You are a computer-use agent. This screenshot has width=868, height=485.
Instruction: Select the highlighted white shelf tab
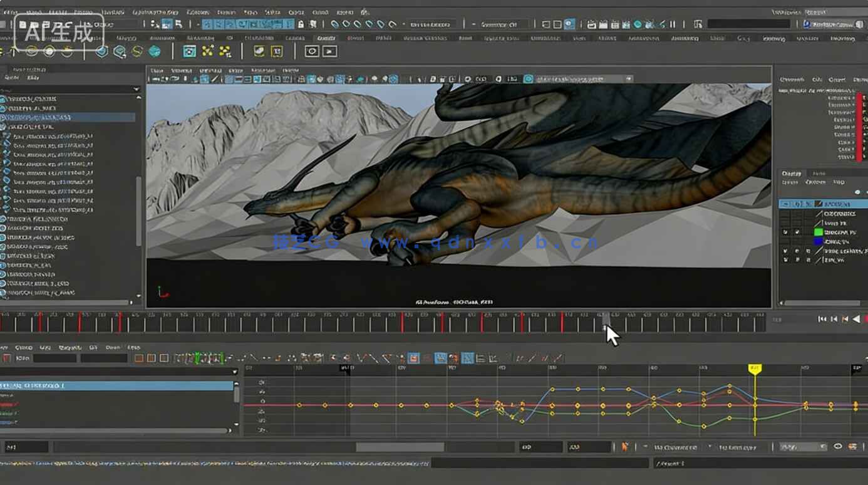326,38
